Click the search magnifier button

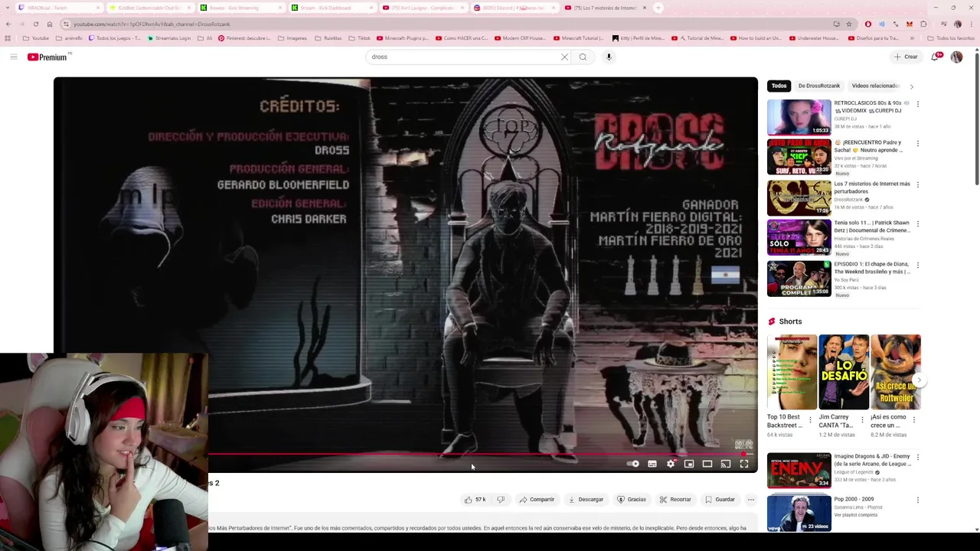click(x=583, y=57)
